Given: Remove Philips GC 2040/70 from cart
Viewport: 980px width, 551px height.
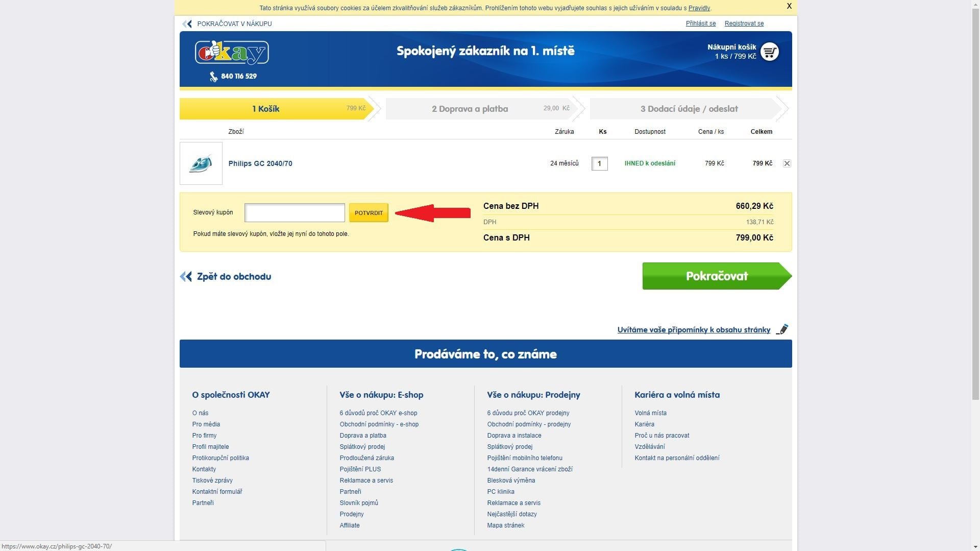Looking at the screenshot, I should click(x=787, y=163).
